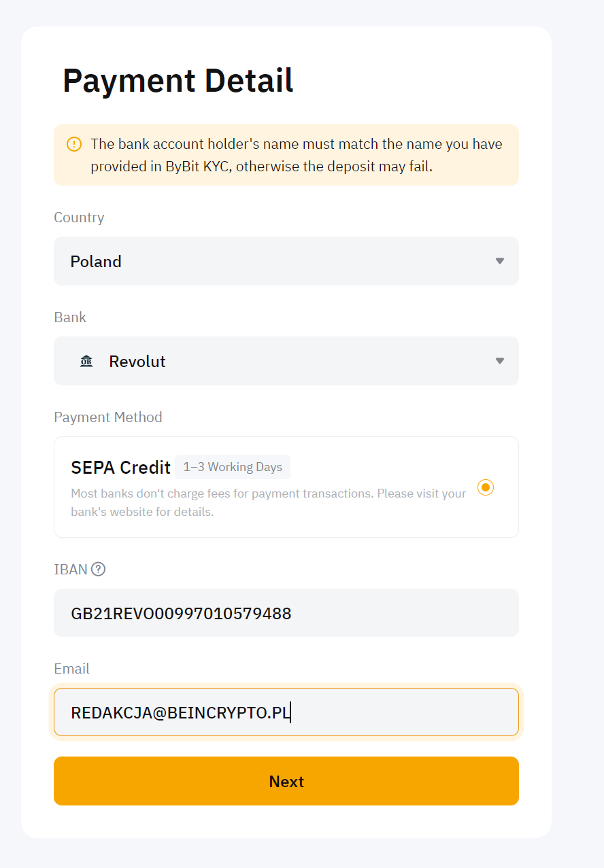Click the ByBit KYC warning message text

coord(297,155)
